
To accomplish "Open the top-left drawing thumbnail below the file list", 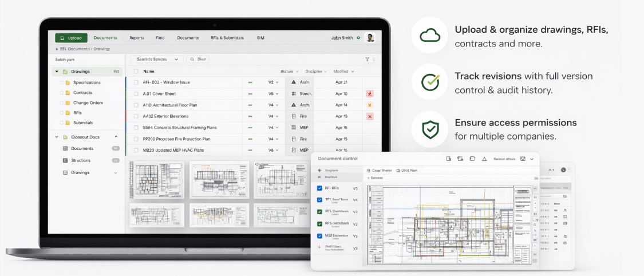I will [156, 179].
